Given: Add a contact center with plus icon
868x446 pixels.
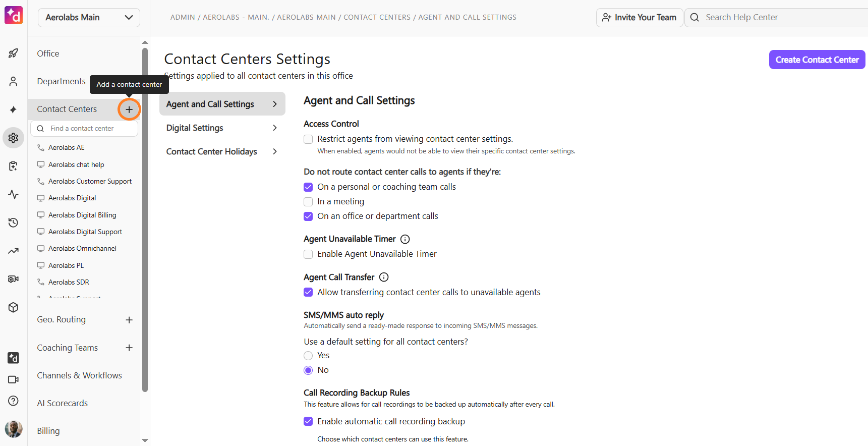Looking at the screenshot, I should click(129, 109).
